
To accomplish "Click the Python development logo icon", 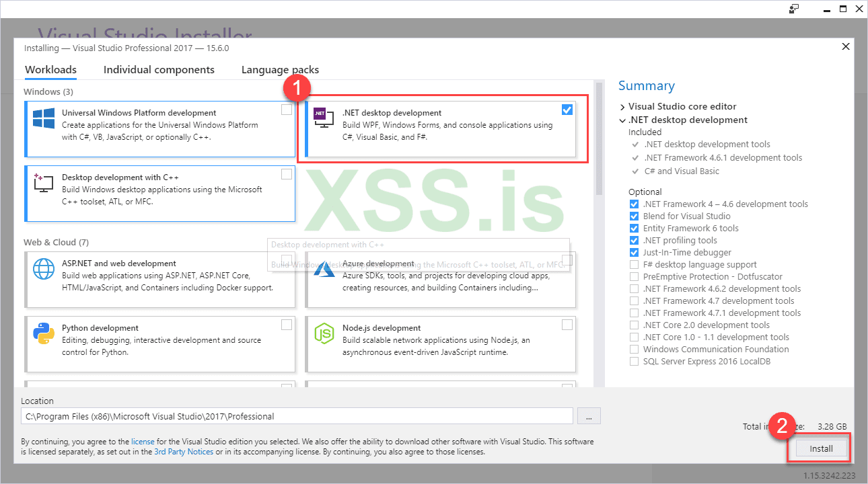I will pyautogui.click(x=44, y=333).
